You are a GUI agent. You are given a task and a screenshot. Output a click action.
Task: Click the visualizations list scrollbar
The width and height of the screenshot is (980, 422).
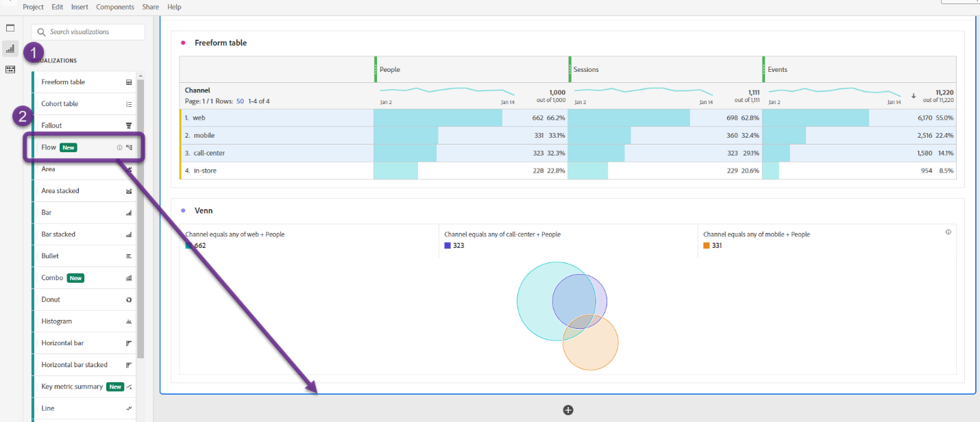pyautogui.click(x=140, y=219)
